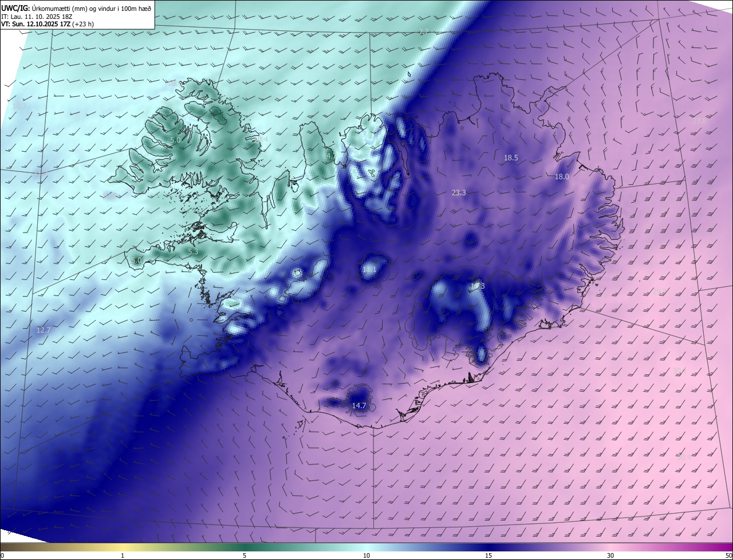The height and width of the screenshot is (560, 733).
Task: Click the colorbar tick label 5
Action: pos(245,555)
